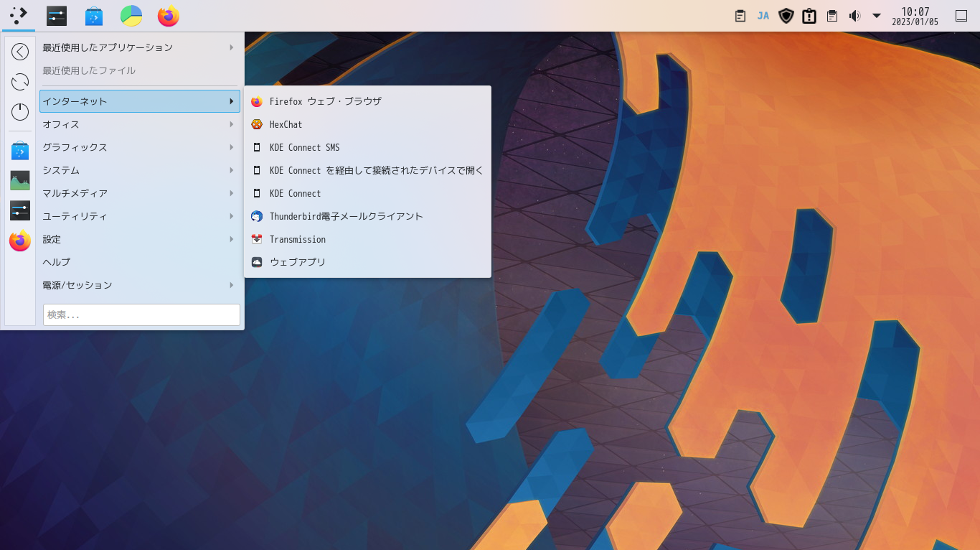The image size is (980, 550).
Task: Open KDE Connect SMS entry
Action: (x=367, y=147)
